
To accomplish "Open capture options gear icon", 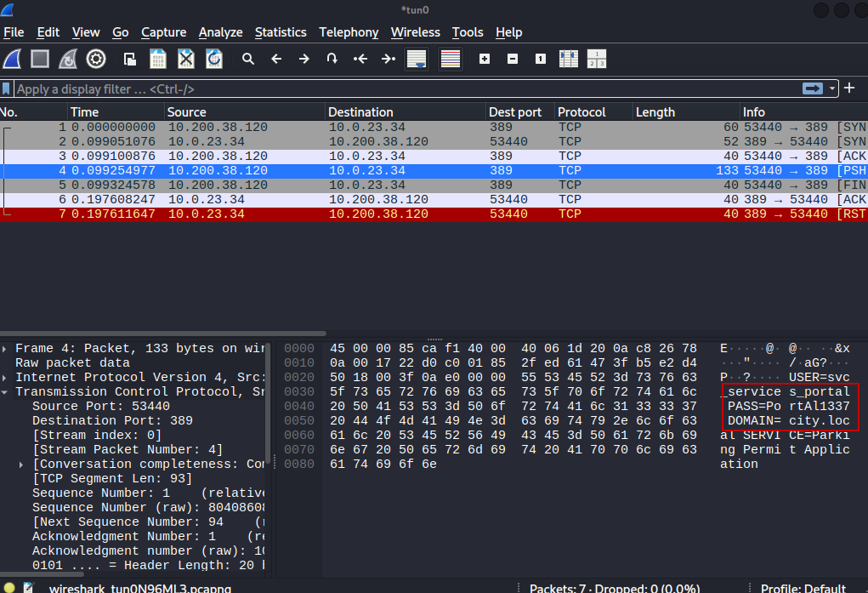I will point(96,59).
